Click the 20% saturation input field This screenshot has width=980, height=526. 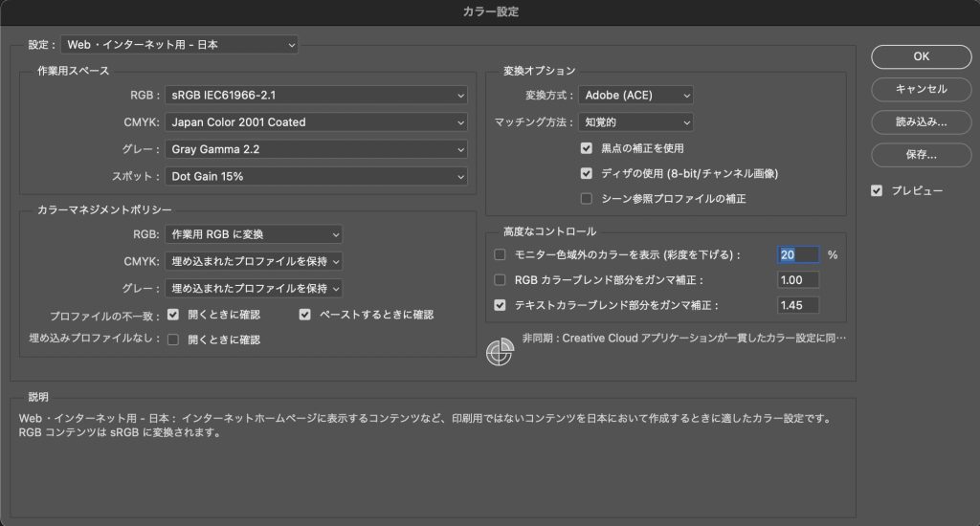click(798, 255)
